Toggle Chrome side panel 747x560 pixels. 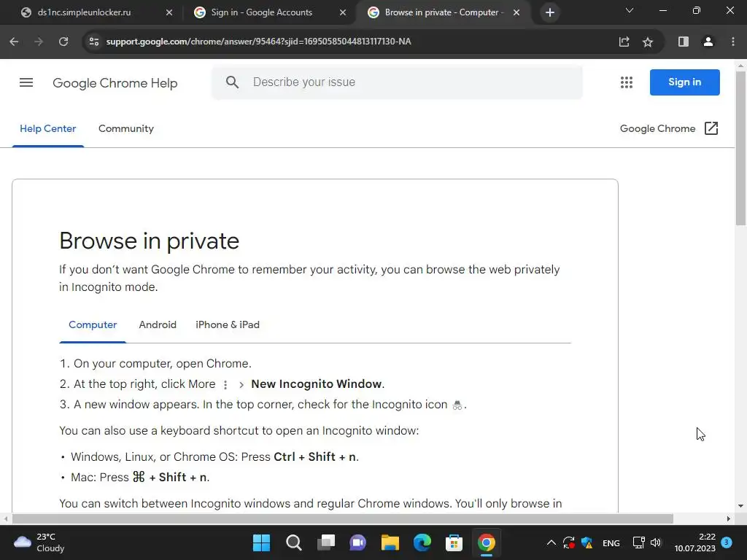683,42
